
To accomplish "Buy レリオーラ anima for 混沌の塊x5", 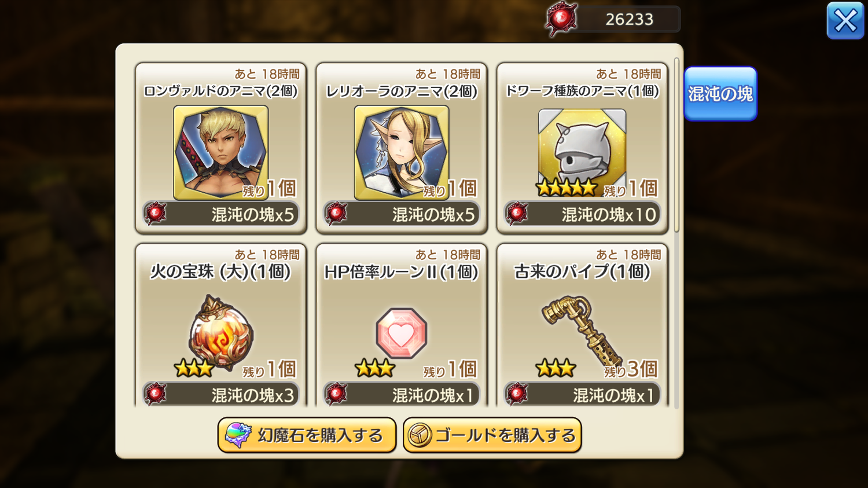I will coord(402,214).
